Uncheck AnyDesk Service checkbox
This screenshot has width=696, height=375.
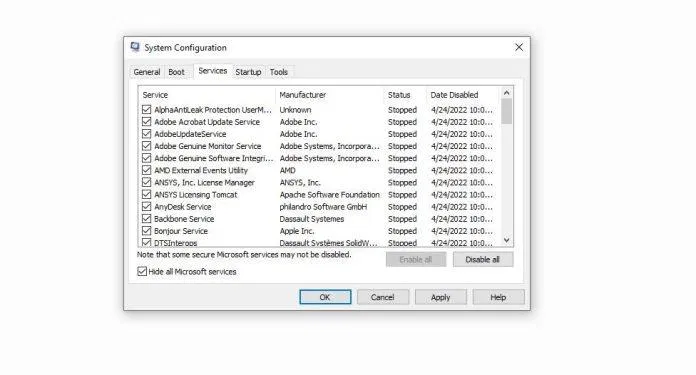pyautogui.click(x=146, y=206)
